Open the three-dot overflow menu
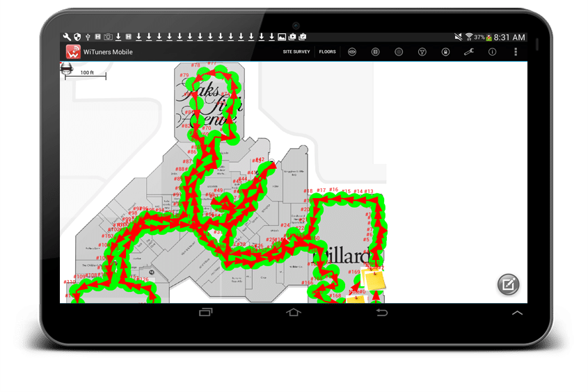 [x=516, y=52]
